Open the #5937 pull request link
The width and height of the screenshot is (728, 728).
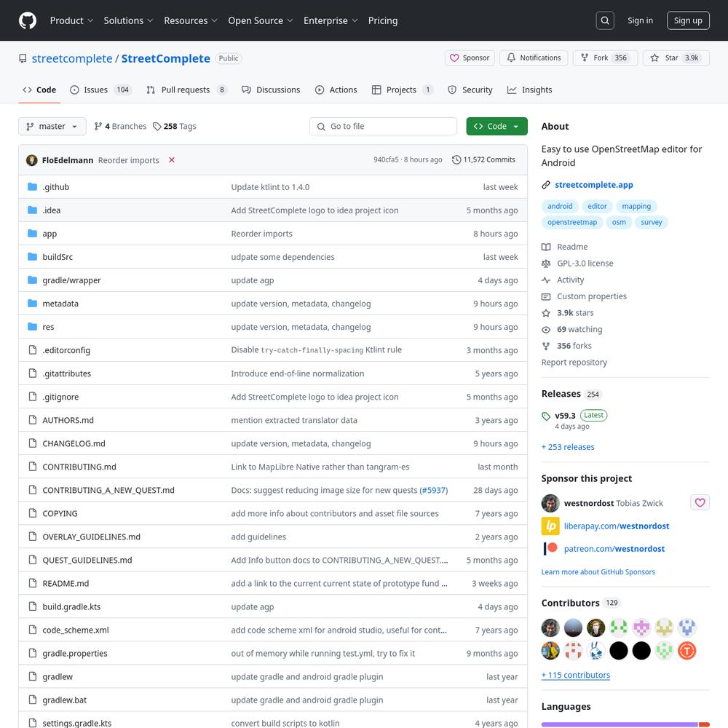pyautogui.click(x=434, y=490)
